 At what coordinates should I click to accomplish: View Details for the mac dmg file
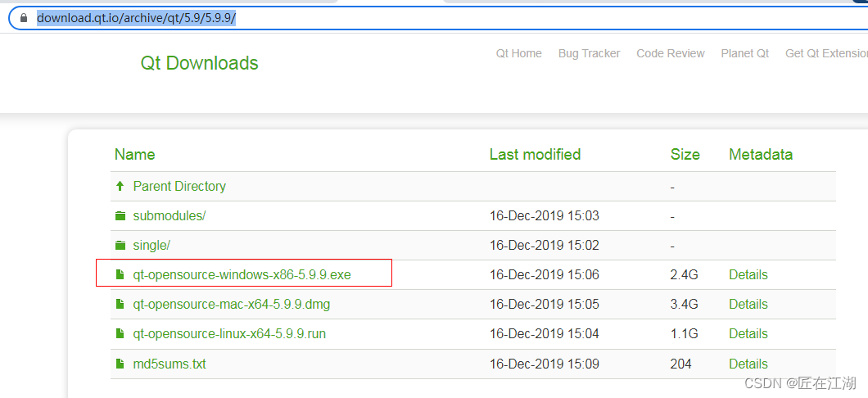[x=748, y=304]
